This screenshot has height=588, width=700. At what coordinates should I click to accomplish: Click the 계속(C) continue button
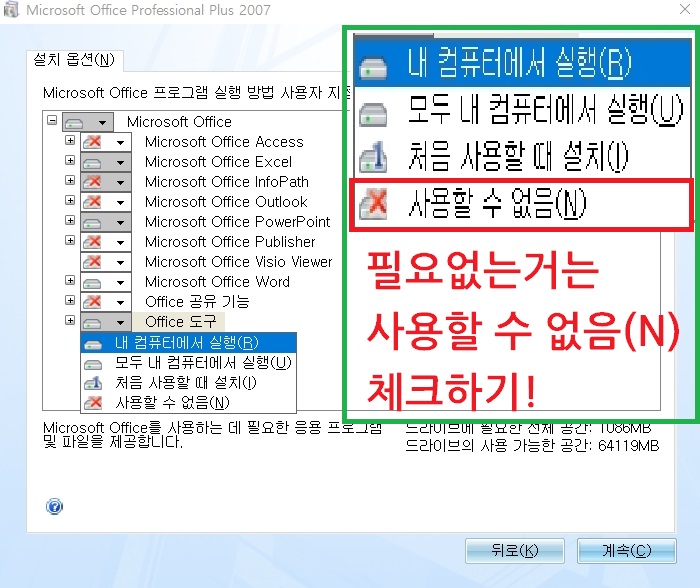[627, 551]
